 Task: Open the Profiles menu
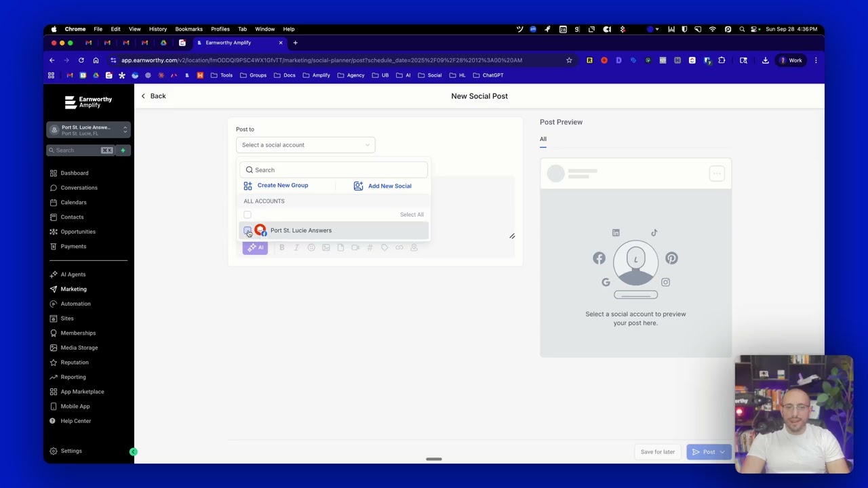tap(220, 29)
